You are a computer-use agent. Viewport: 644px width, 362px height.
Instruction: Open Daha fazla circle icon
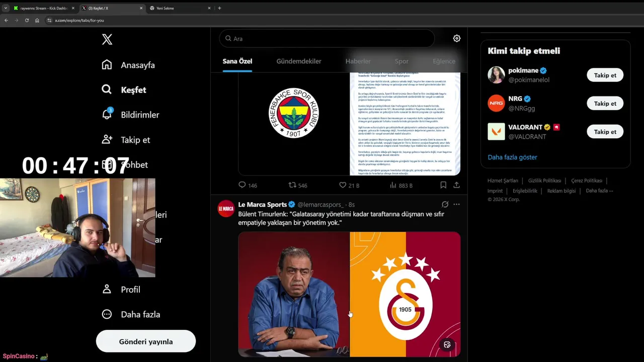pyautogui.click(x=107, y=314)
